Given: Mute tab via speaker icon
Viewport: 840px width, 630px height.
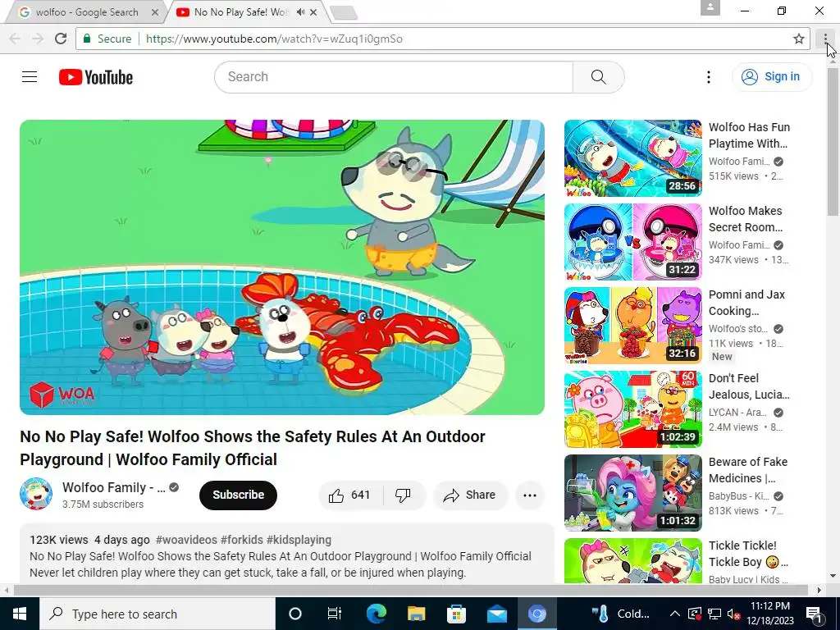Looking at the screenshot, I should click(300, 11).
